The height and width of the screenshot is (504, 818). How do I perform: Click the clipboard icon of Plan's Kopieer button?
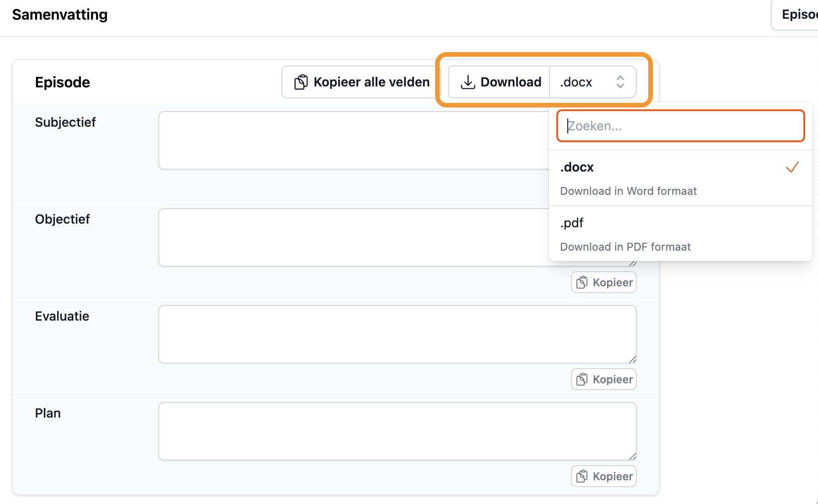[x=581, y=477]
